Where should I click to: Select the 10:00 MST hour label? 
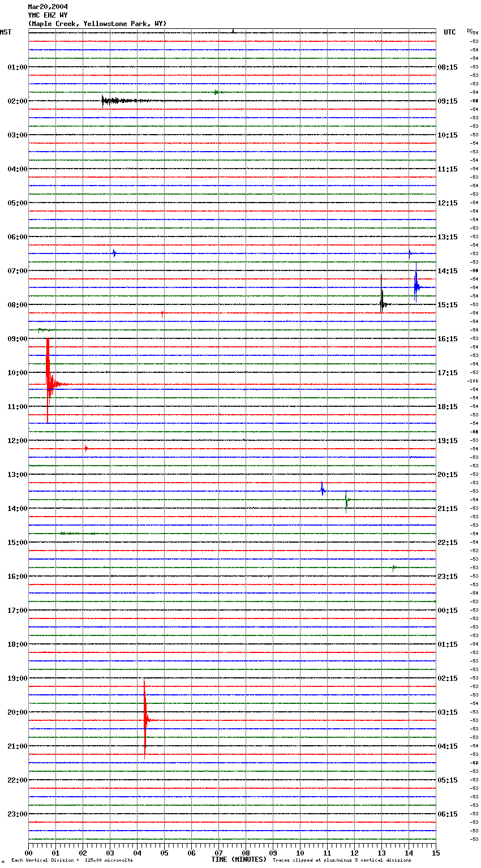[18, 373]
